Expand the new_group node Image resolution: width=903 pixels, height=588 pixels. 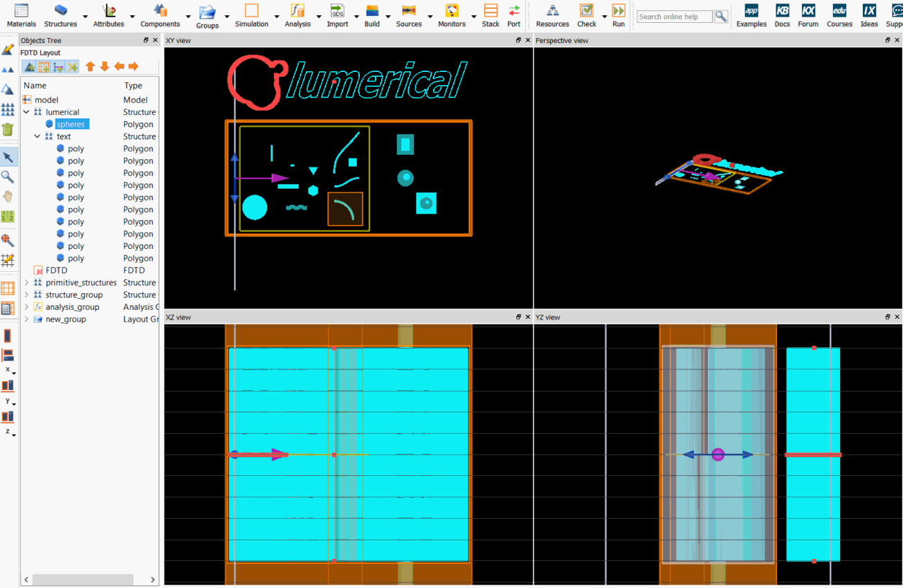tap(26, 319)
